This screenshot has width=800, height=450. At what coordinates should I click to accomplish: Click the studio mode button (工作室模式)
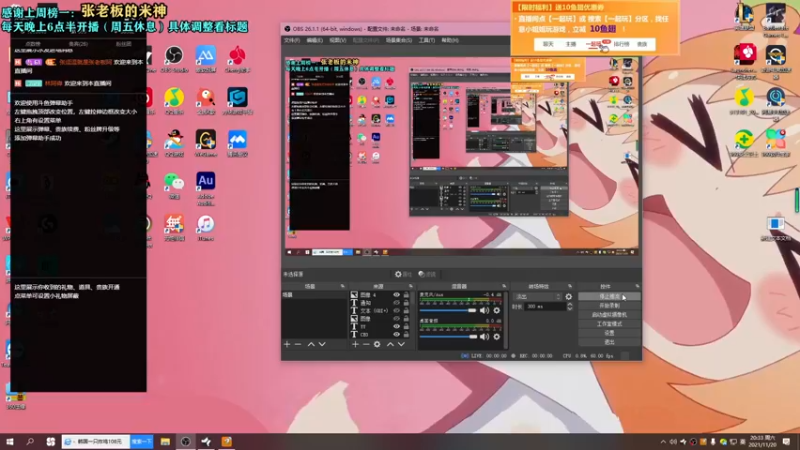coord(609,324)
